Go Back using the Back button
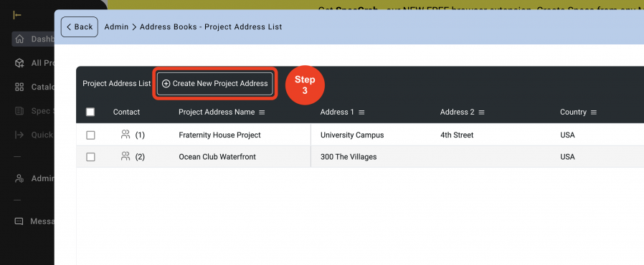Screen dimensions: 644x265 (x=80, y=26)
